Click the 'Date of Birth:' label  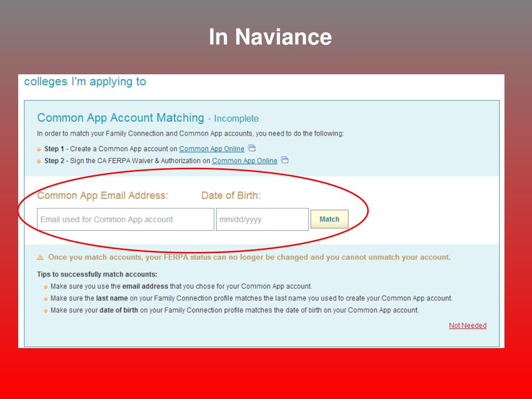coord(231,196)
